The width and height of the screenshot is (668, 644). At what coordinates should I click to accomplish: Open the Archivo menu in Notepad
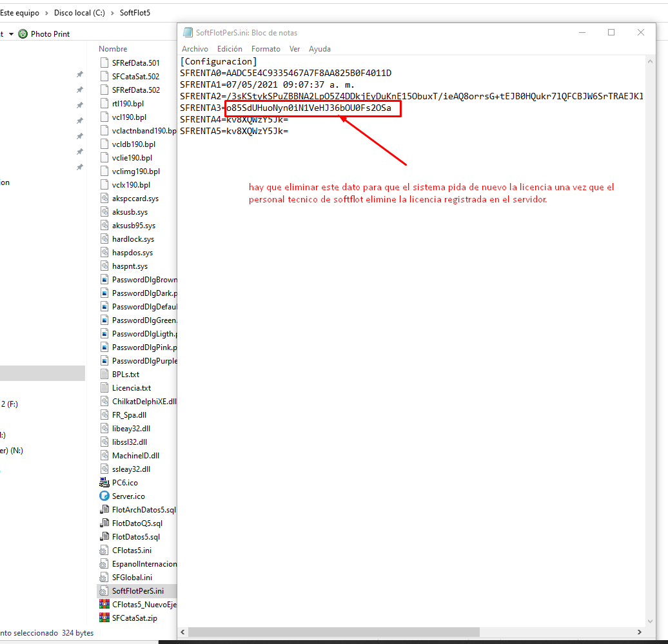pyautogui.click(x=195, y=49)
